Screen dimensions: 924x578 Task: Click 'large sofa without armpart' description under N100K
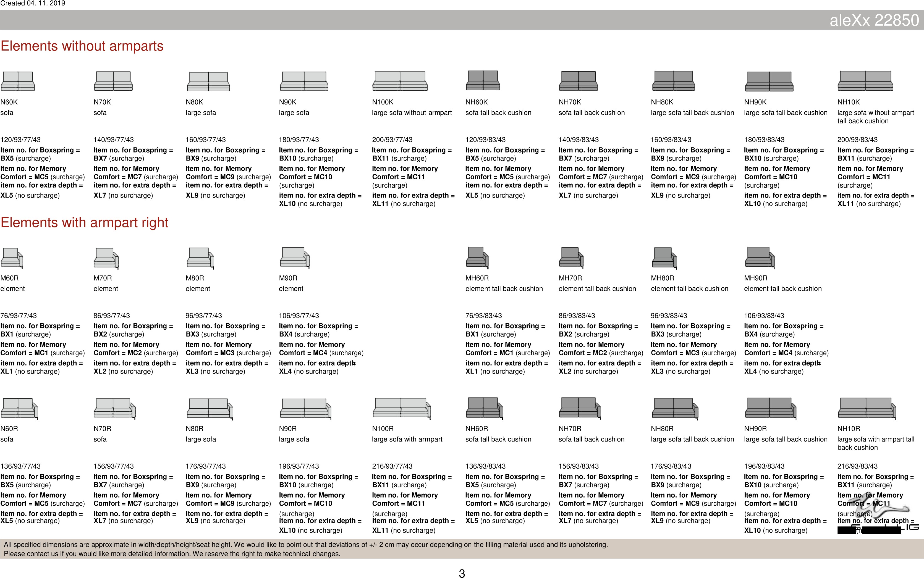click(412, 113)
